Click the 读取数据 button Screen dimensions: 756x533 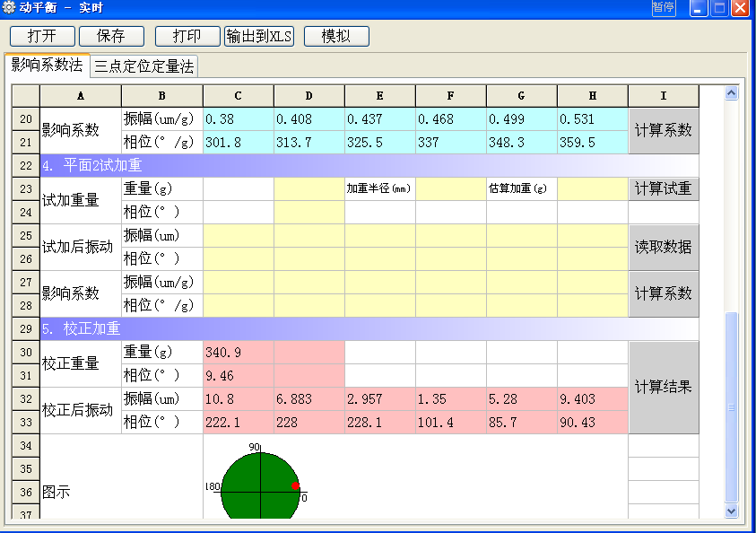click(664, 247)
